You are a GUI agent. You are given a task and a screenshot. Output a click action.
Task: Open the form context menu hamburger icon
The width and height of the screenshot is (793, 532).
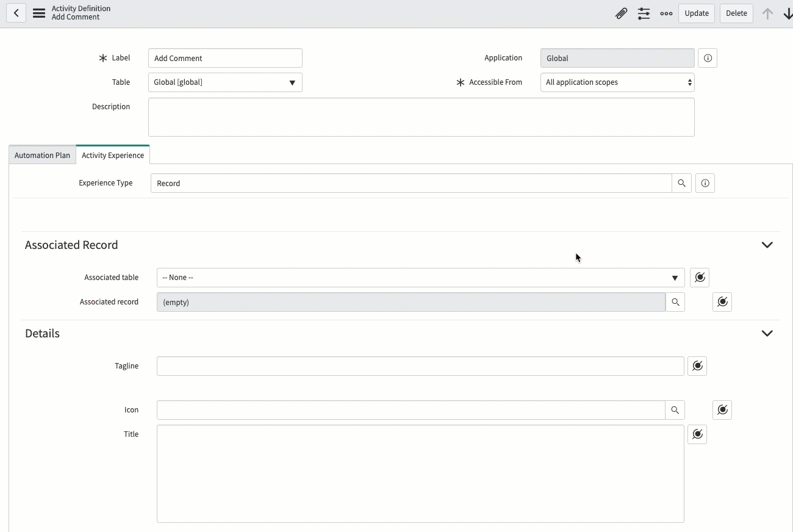[x=39, y=13]
